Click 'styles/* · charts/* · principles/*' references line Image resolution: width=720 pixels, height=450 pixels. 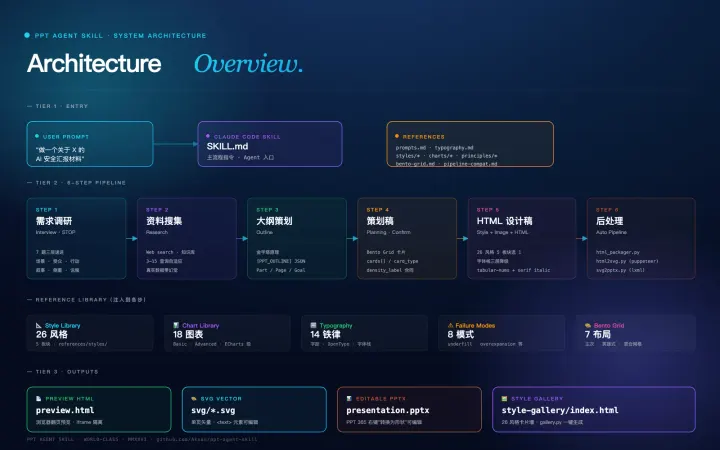(446, 156)
